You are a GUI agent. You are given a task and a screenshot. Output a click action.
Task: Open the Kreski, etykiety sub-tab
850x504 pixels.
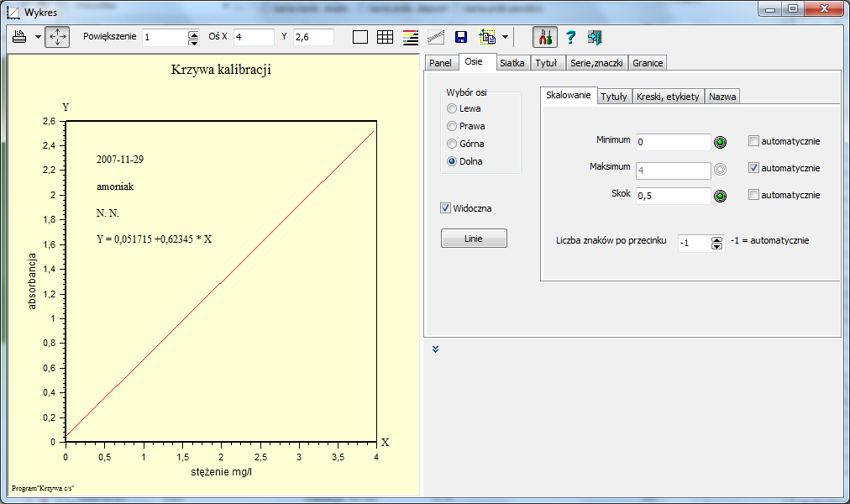pyautogui.click(x=668, y=97)
